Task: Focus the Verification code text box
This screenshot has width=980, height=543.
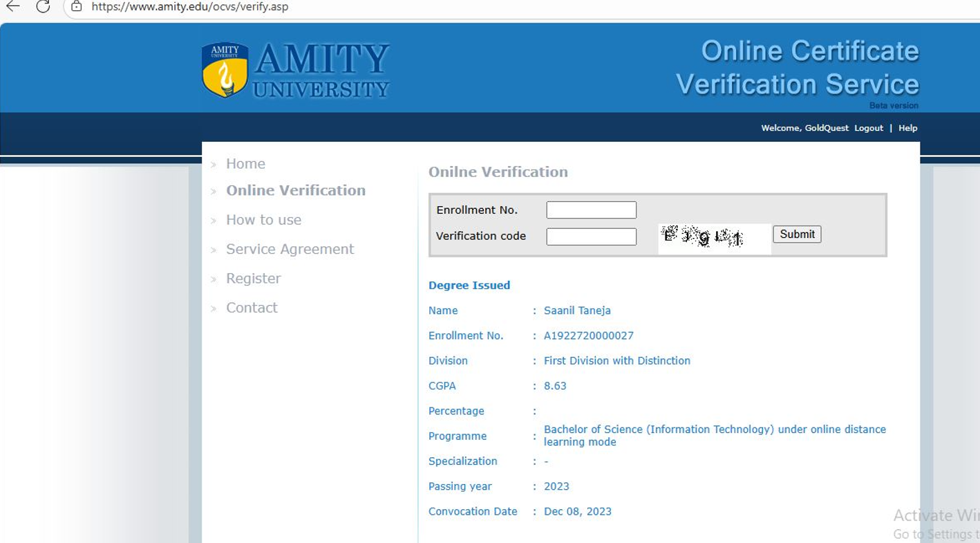Action: pyautogui.click(x=591, y=237)
